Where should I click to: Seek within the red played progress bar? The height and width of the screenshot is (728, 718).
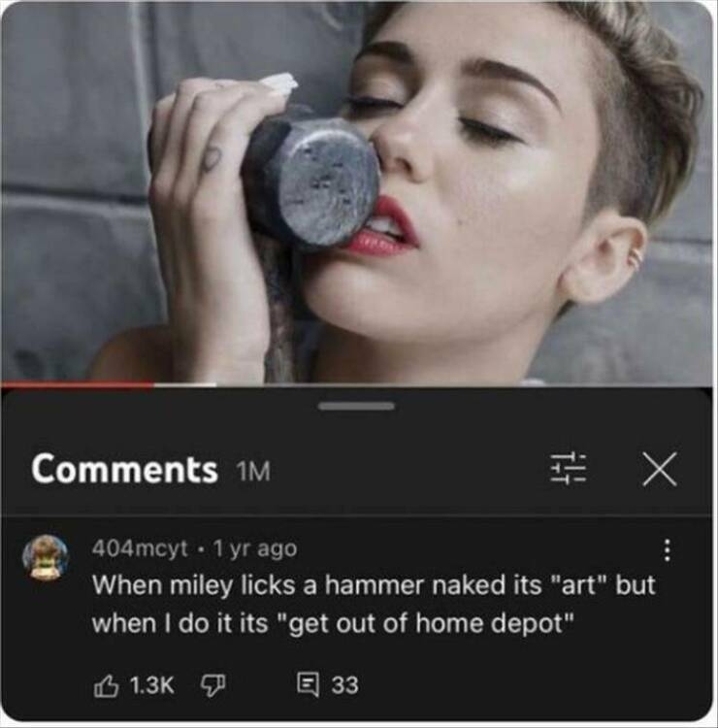pyautogui.click(x=77, y=384)
